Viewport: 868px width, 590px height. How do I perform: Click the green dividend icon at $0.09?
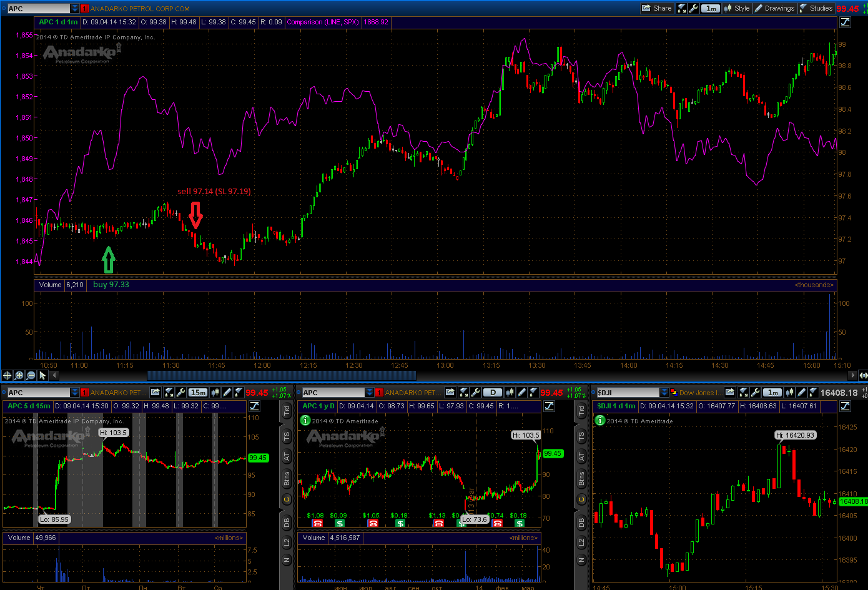tap(339, 523)
